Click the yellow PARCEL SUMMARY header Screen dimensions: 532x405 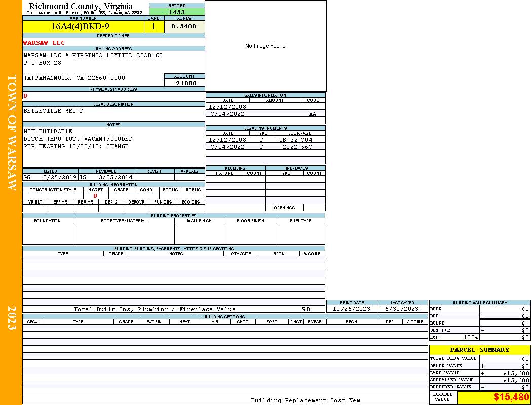[479, 350]
